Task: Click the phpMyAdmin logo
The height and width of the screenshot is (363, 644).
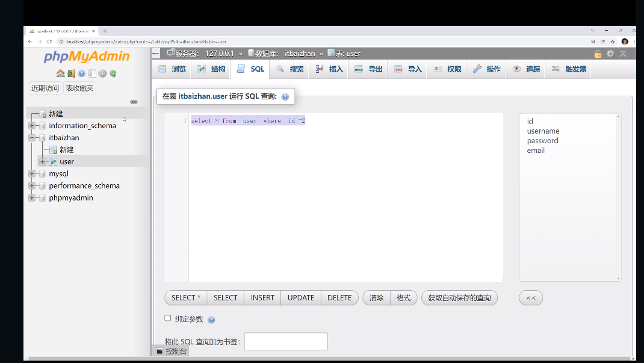Action: click(87, 57)
